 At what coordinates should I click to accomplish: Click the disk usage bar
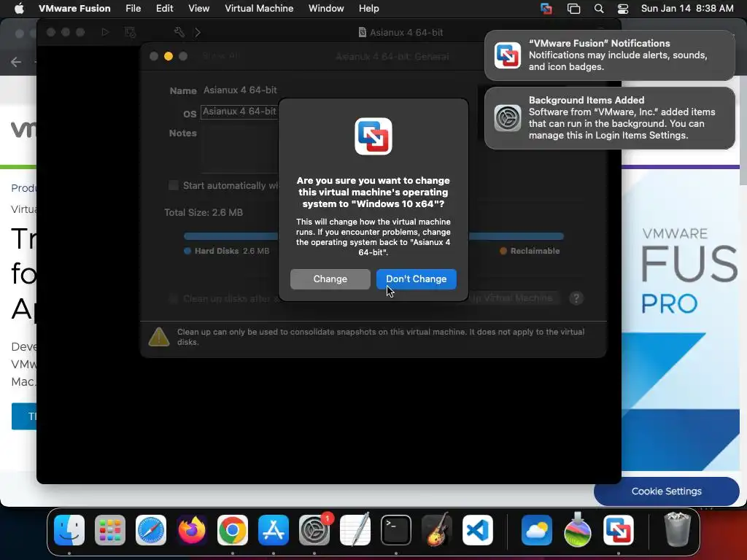(x=373, y=236)
